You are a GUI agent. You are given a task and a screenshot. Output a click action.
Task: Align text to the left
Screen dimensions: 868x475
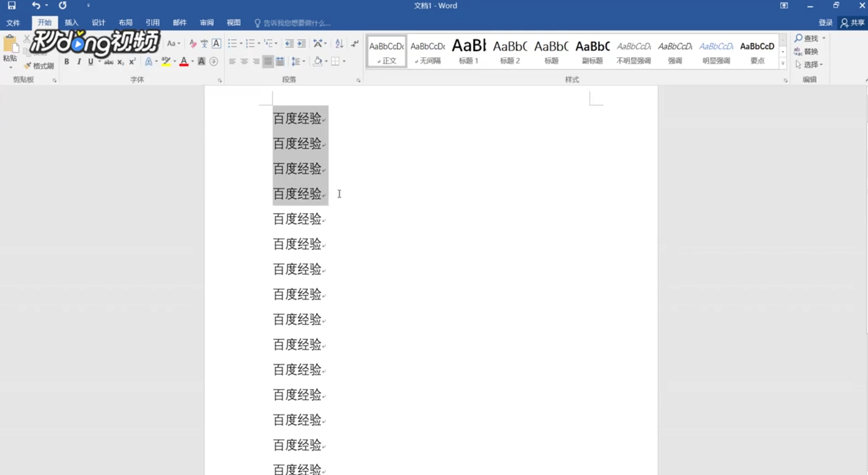(x=232, y=62)
